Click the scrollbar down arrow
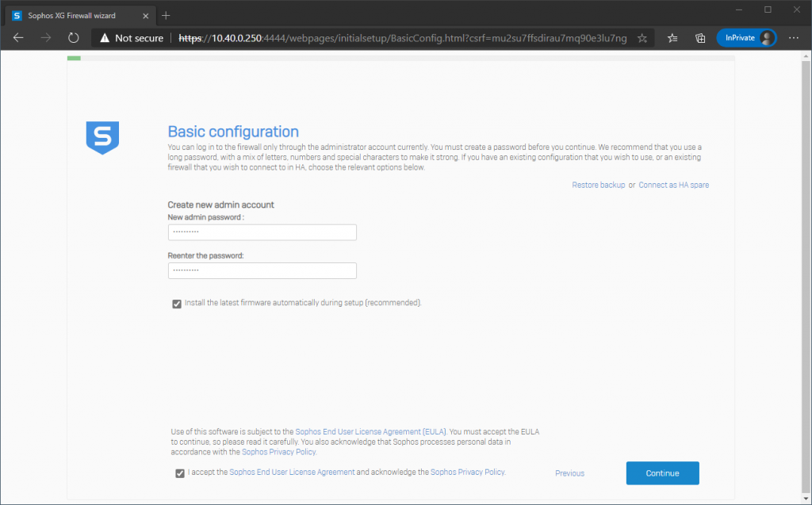 806,499
